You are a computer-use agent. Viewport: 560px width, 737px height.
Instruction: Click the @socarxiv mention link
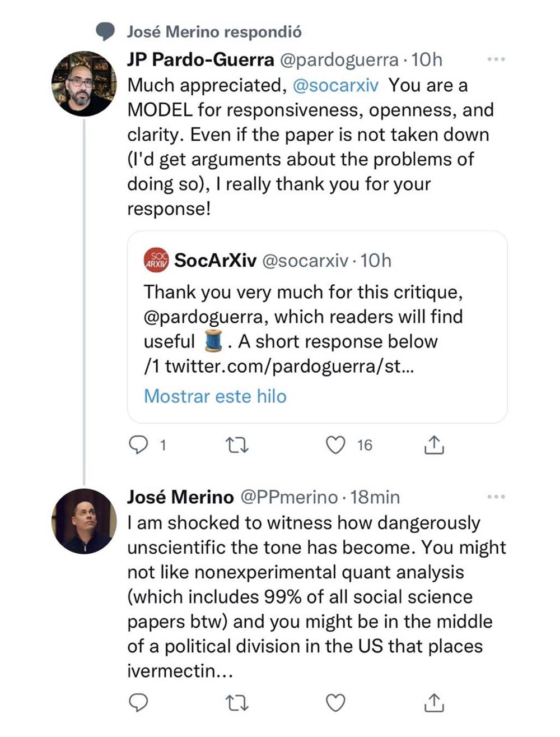tap(335, 85)
